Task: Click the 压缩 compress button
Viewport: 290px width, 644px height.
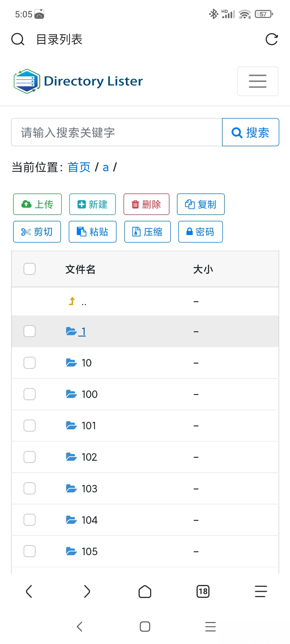Action: tap(147, 232)
